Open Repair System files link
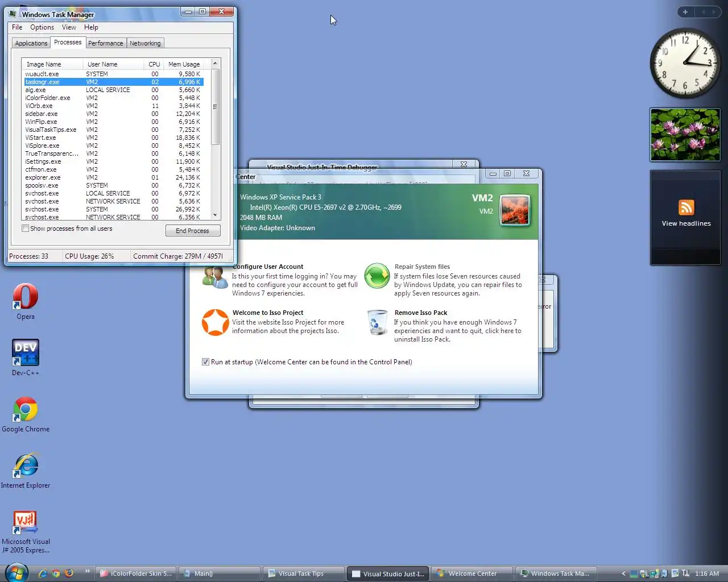 [422, 267]
